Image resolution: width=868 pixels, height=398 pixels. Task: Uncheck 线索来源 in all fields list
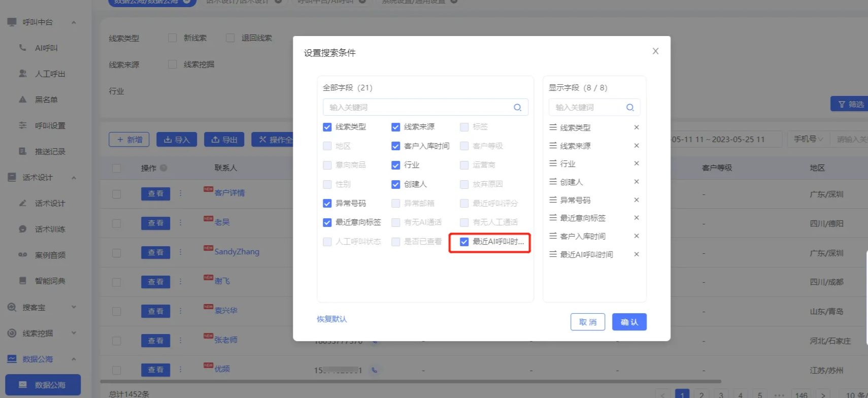tap(396, 127)
